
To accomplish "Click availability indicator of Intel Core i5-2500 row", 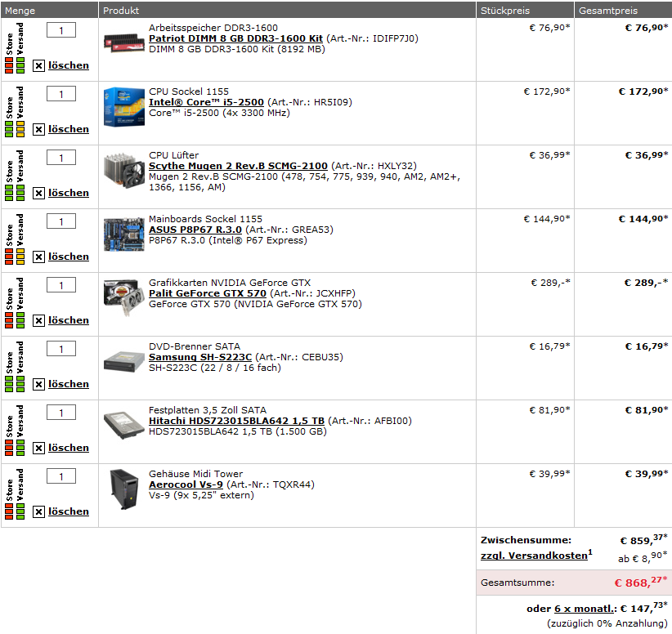I will pyautogui.click(x=15, y=112).
